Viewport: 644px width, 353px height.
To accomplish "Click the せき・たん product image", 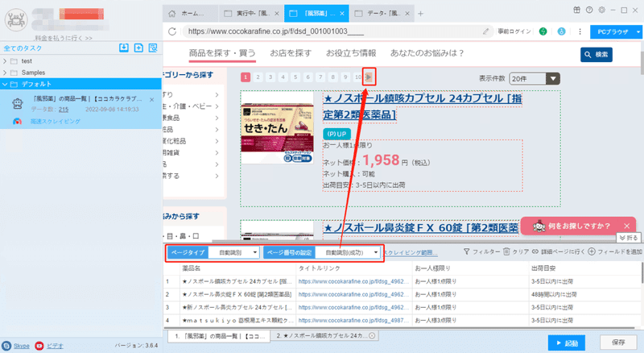I will click(x=277, y=127).
